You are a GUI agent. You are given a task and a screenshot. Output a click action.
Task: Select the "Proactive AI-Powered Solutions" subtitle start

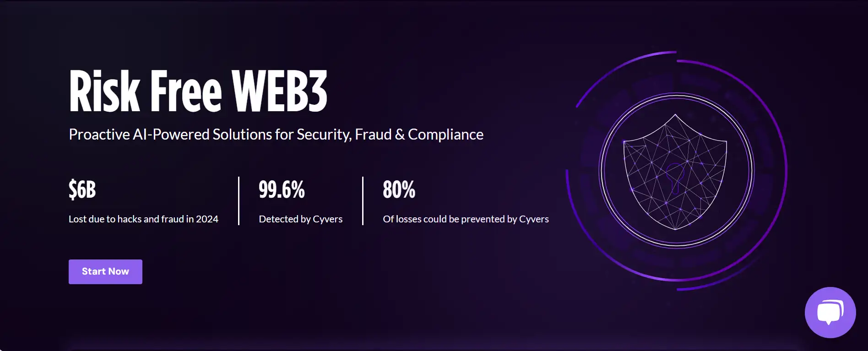click(x=99, y=135)
